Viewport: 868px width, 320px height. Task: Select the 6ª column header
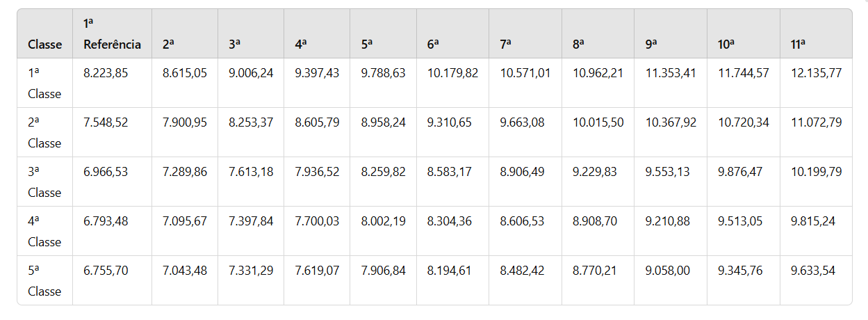pyautogui.click(x=434, y=45)
